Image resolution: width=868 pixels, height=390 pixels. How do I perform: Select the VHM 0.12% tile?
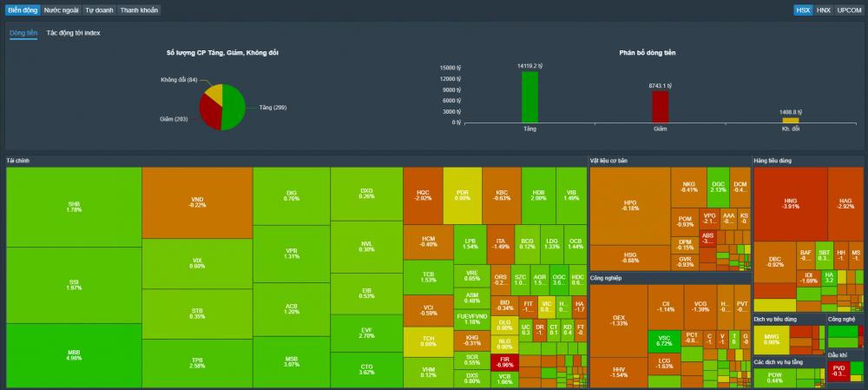point(428,373)
